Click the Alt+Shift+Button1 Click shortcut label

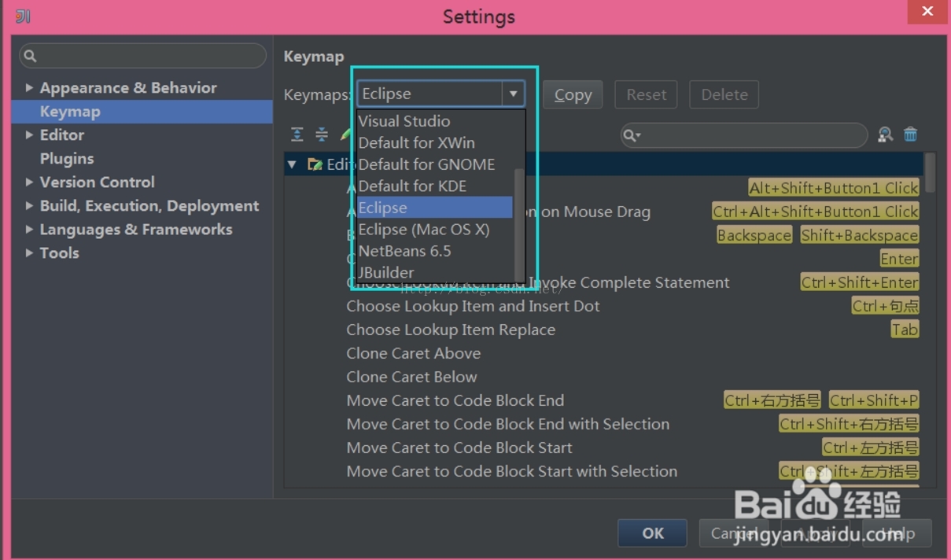834,188
